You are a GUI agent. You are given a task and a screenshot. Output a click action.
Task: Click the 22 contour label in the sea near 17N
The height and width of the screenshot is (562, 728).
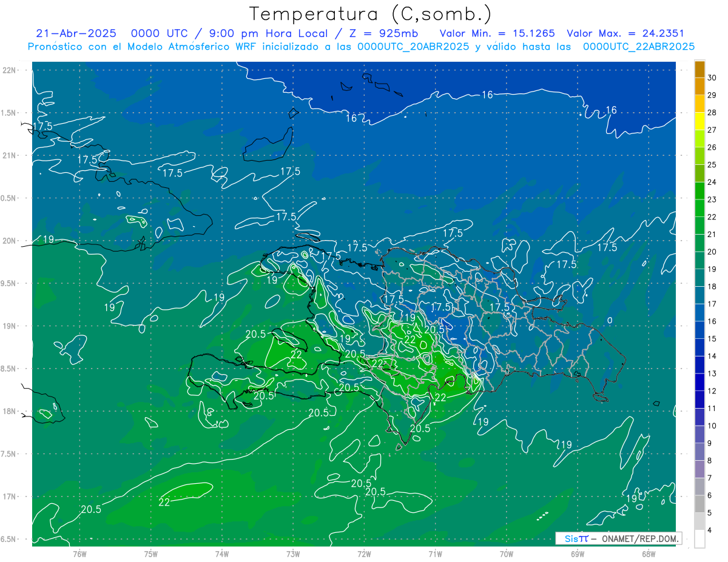pos(164,502)
